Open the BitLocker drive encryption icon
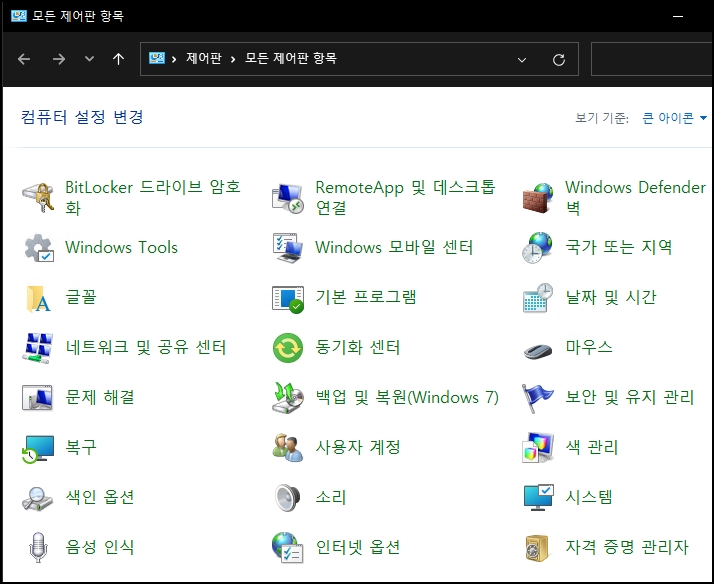The height and width of the screenshot is (584, 714). (x=38, y=198)
